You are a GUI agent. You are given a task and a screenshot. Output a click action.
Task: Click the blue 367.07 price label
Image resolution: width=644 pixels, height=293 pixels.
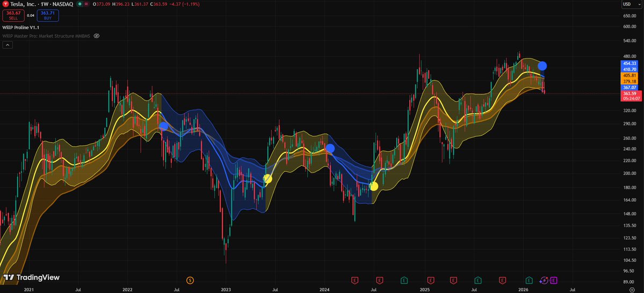click(629, 87)
